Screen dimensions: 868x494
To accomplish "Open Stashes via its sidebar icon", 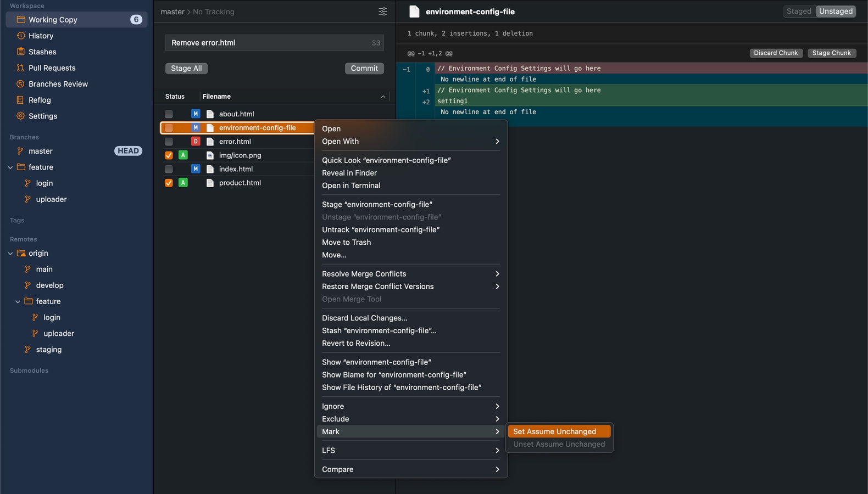I will click(x=21, y=52).
